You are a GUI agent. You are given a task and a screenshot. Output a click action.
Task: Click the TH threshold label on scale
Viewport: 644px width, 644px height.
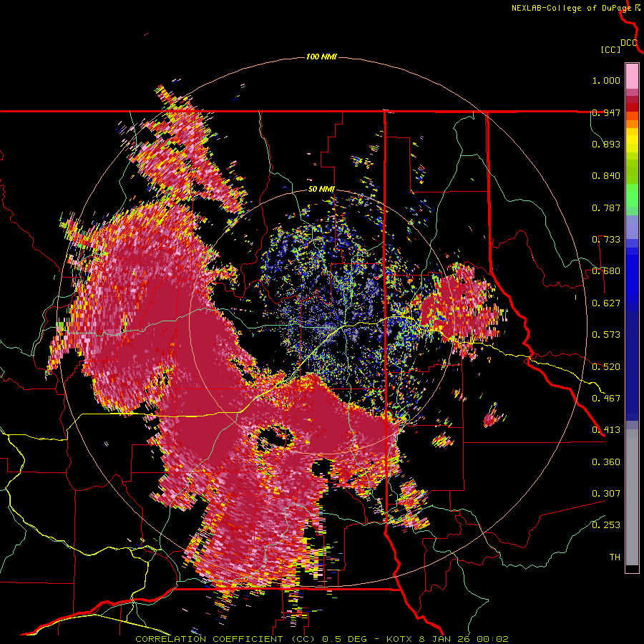(x=615, y=557)
